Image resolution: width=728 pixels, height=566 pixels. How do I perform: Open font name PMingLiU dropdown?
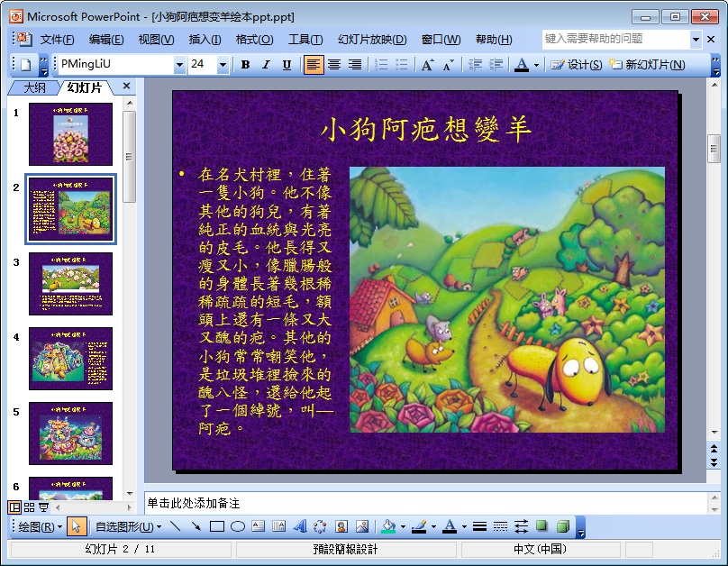click(x=179, y=65)
